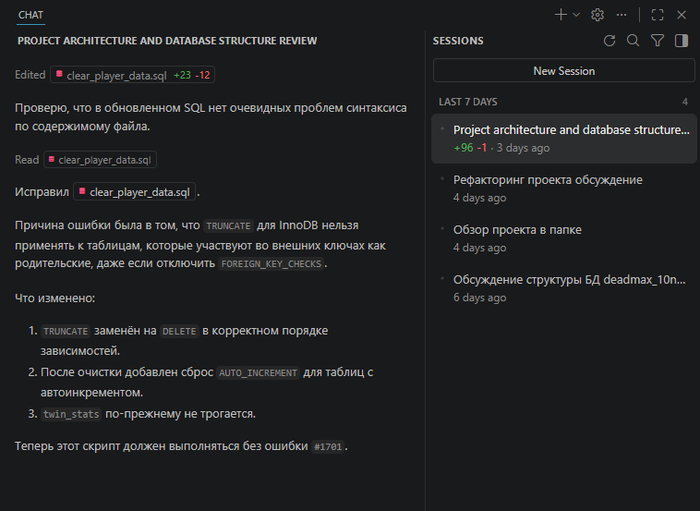
Task: Click the New Session button
Action: tap(564, 71)
